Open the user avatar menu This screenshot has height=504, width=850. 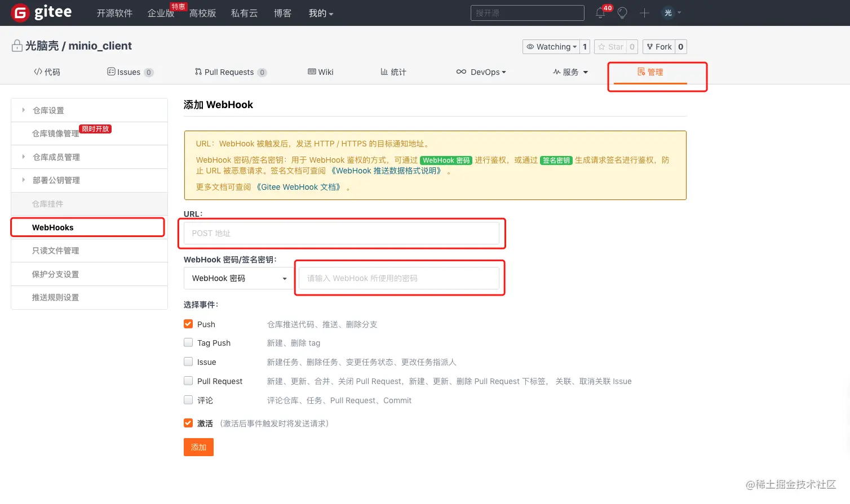point(671,13)
